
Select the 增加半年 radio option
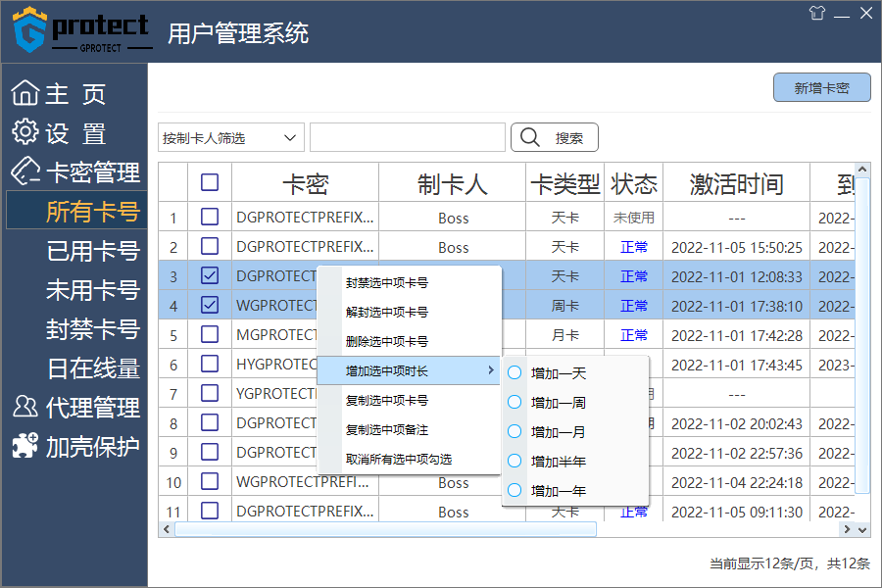click(514, 461)
